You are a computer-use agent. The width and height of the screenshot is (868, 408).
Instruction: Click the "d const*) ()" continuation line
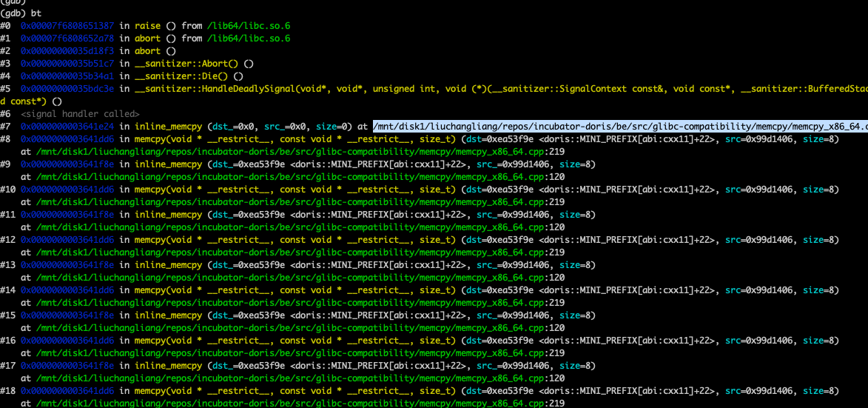pos(31,101)
